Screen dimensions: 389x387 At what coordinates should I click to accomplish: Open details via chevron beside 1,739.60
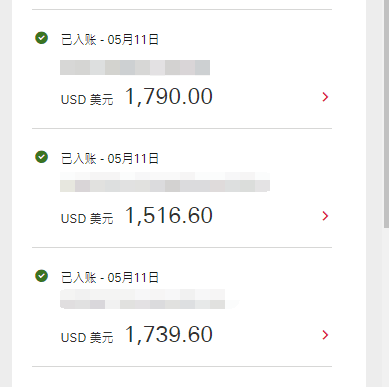pos(325,335)
